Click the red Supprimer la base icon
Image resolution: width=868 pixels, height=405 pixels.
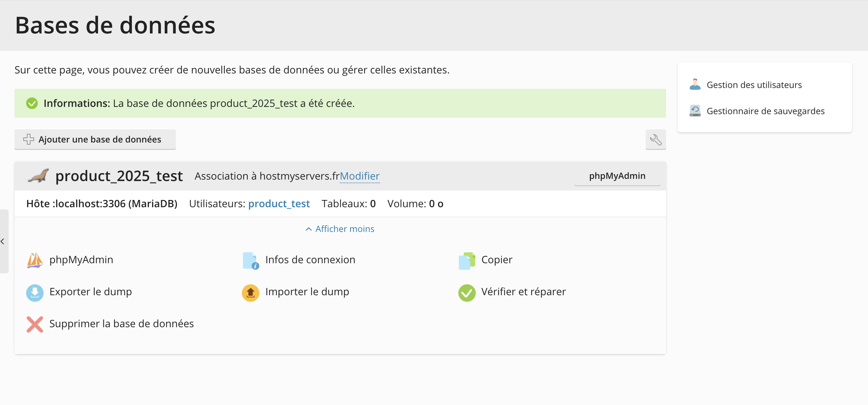pos(35,324)
